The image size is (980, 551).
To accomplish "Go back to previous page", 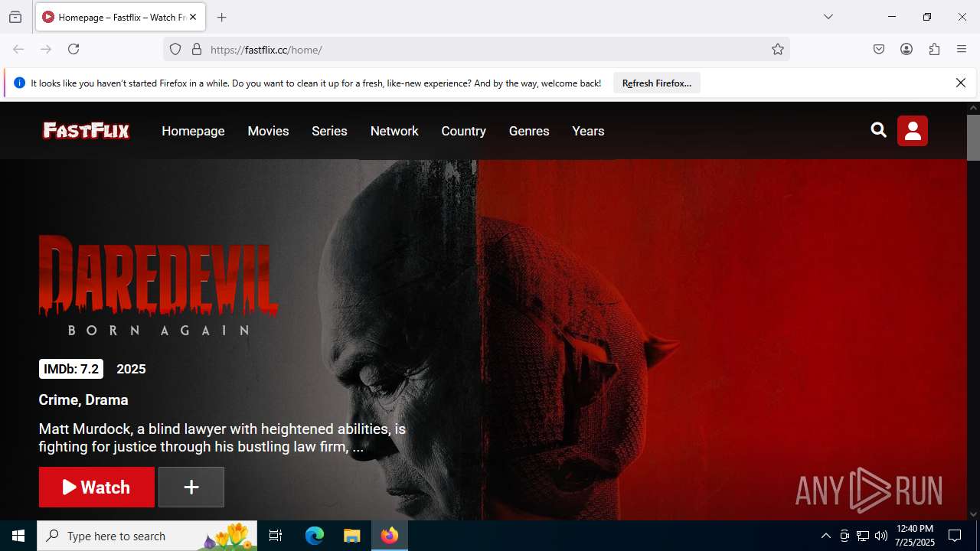I will (x=18, y=49).
